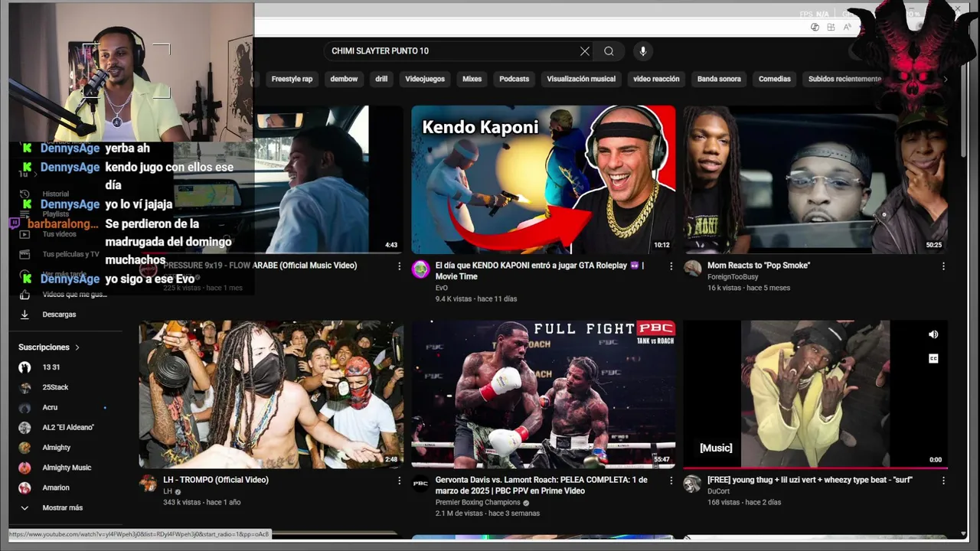Open options menu for KENDO KAPONI video

pyautogui.click(x=671, y=266)
